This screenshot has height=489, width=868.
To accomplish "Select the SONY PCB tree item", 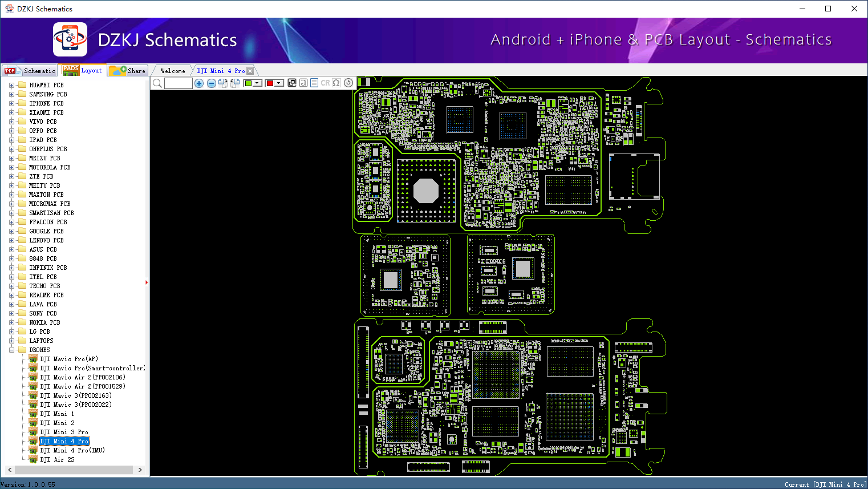I will pyautogui.click(x=43, y=313).
